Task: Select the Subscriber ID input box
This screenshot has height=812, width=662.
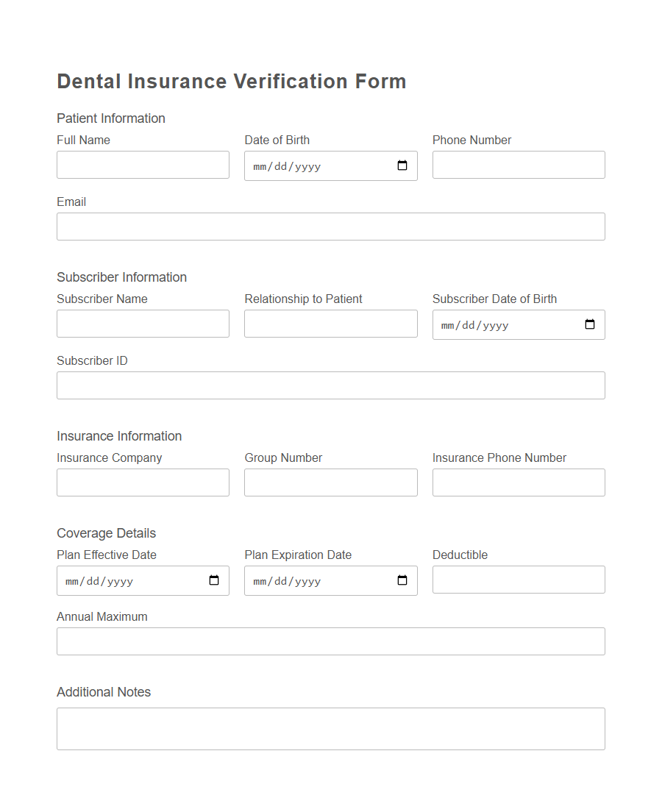Action: [330, 385]
